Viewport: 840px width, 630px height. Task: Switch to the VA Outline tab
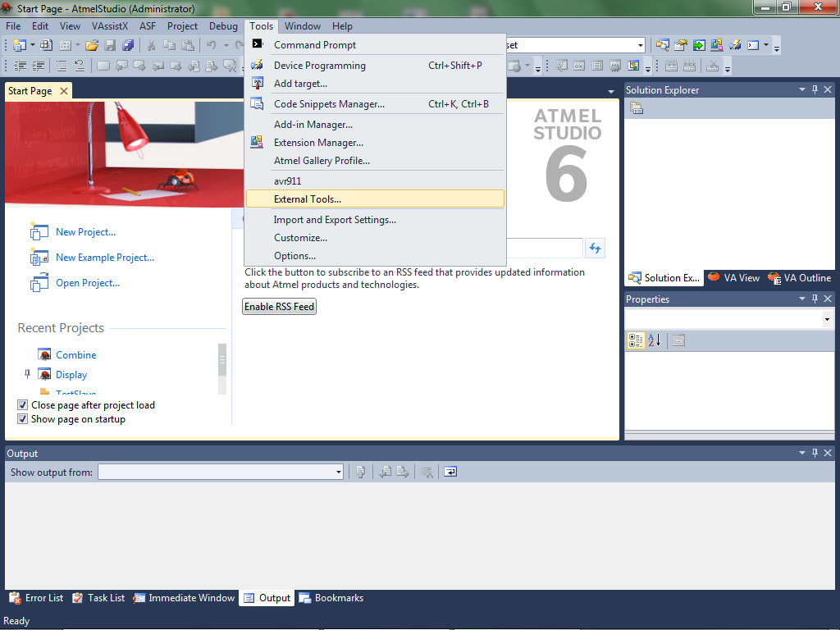coord(800,277)
